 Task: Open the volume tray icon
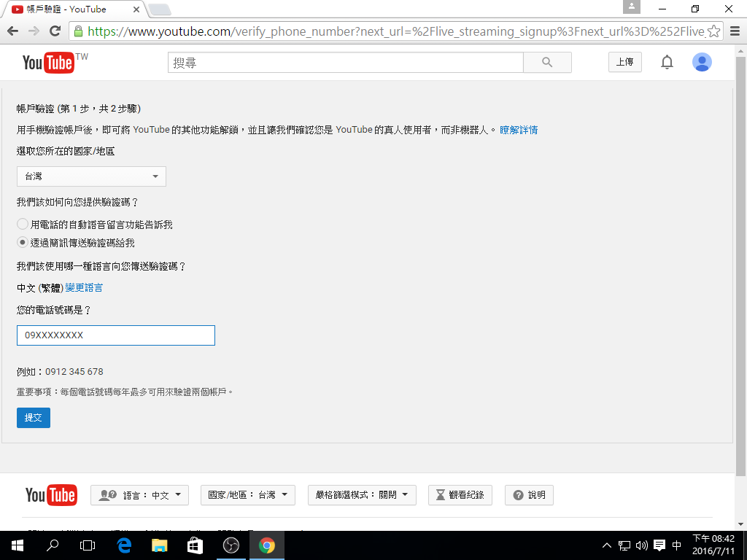click(642, 545)
